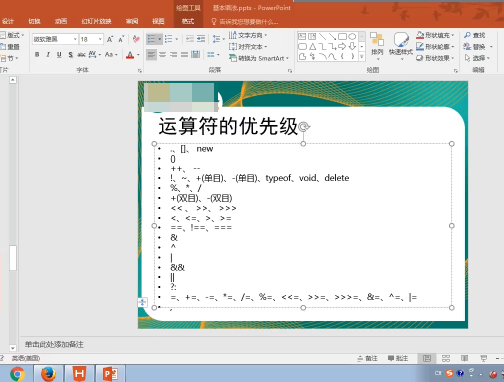Increase font size with the larger A icon

(110, 39)
